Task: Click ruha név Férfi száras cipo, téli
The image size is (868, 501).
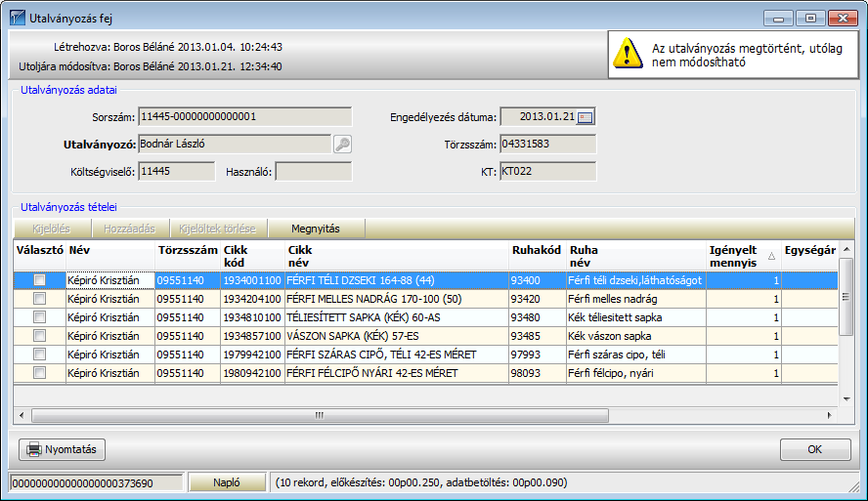Action: point(636,355)
